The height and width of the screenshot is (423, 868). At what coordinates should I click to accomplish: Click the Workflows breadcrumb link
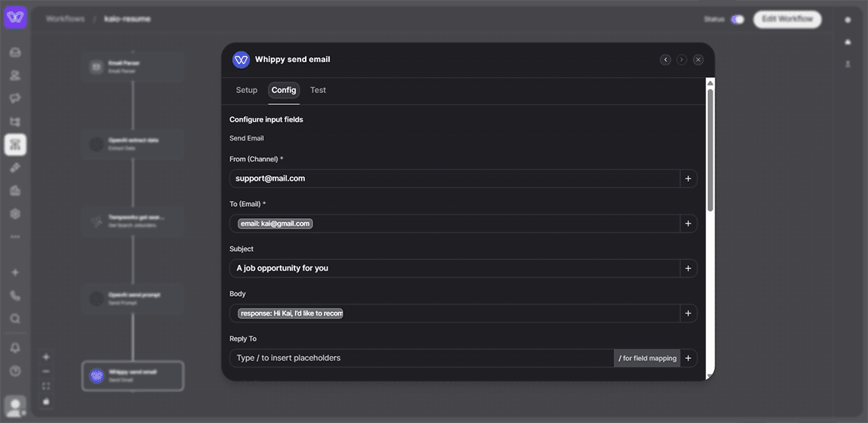(x=66, y=19)
